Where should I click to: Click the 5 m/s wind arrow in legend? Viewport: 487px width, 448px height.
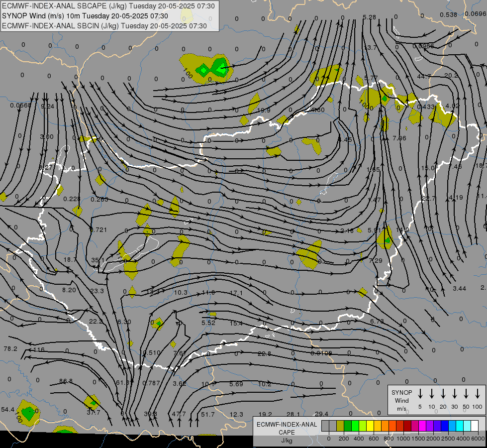[x=420, y=393]
